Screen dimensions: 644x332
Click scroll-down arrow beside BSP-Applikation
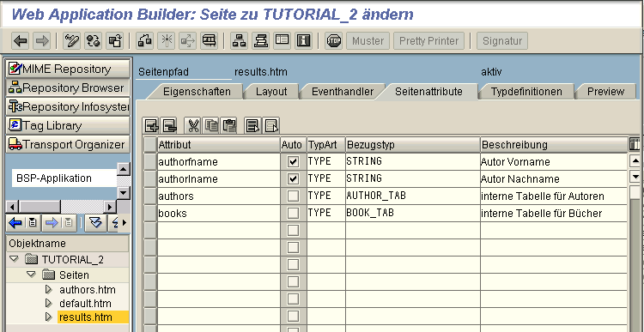click(124, 192)
